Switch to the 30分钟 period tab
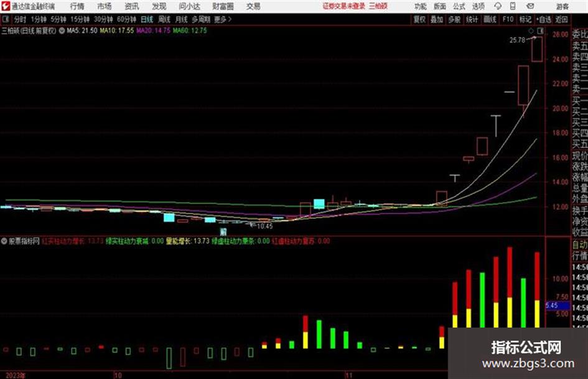The height and width of the screenshot is (379, 588). [103, 19]
